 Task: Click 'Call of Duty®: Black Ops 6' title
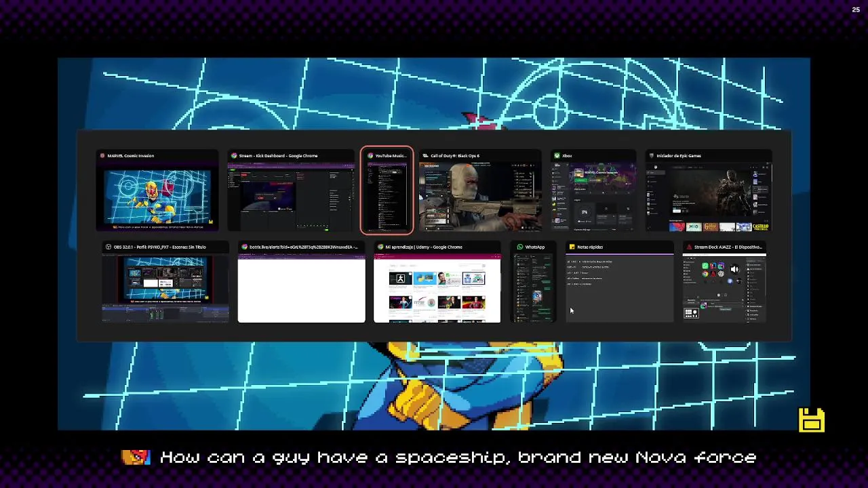tap(455, 156)
